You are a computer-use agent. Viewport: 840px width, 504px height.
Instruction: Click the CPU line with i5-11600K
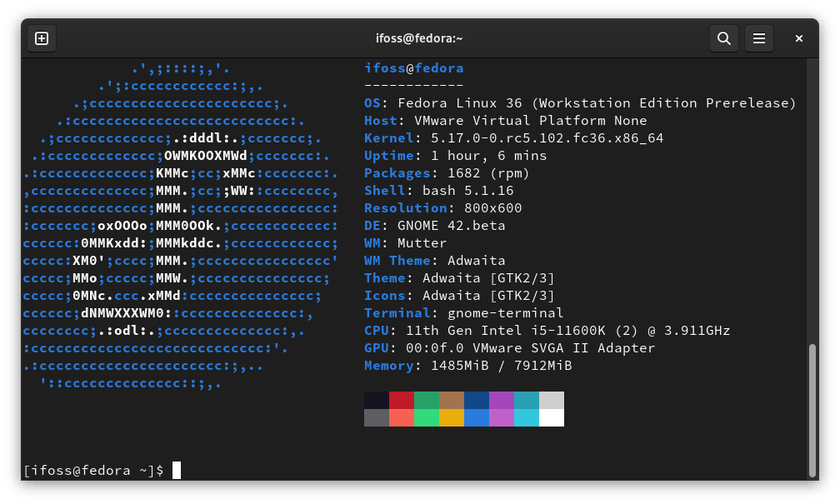(547, 331)
